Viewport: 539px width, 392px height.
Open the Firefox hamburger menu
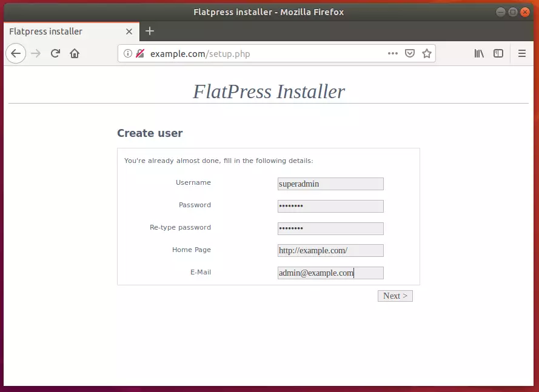pos(522,53)
